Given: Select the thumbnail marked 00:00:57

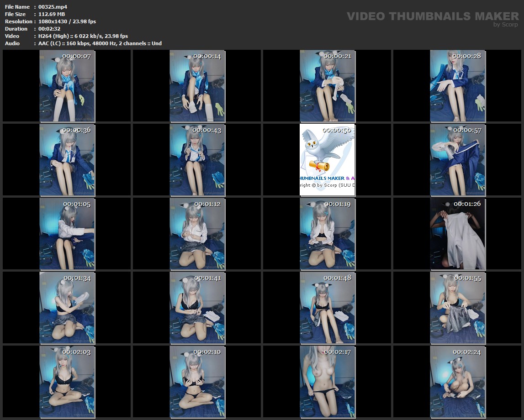Looking at the screenshot, I should pos(458,160).
